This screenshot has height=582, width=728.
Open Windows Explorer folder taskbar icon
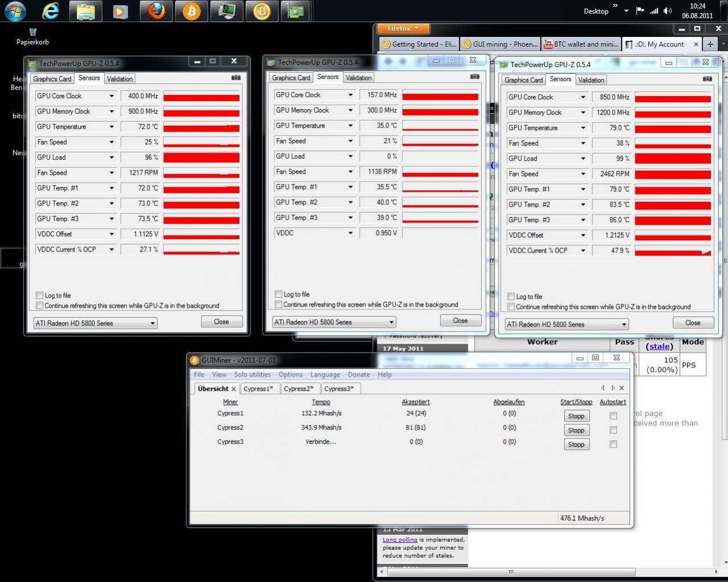(x=86, y=11)
